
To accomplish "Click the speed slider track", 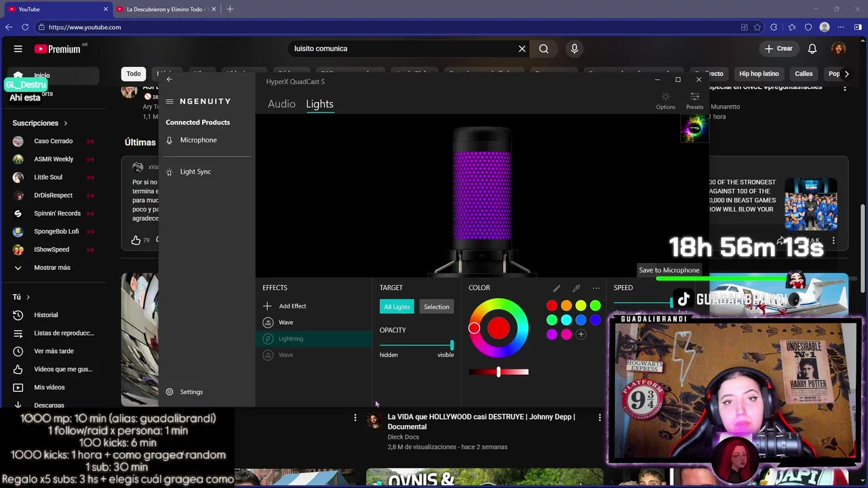I will [x=642, y=303].
